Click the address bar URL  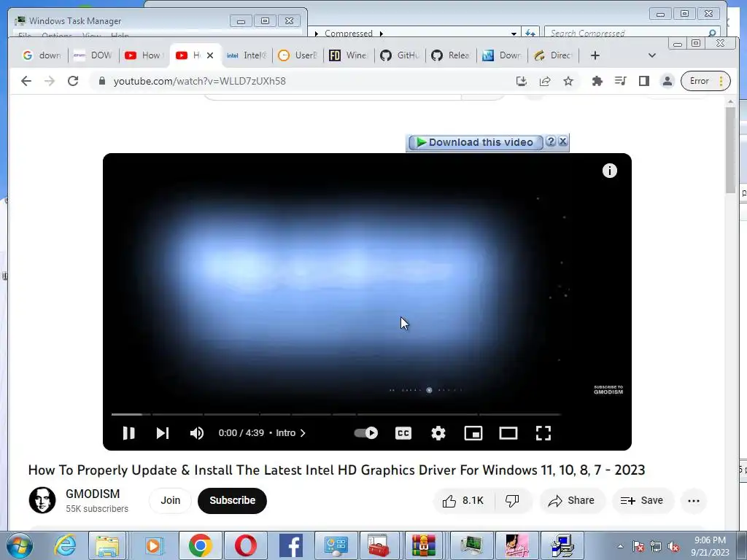coord(200,81)
